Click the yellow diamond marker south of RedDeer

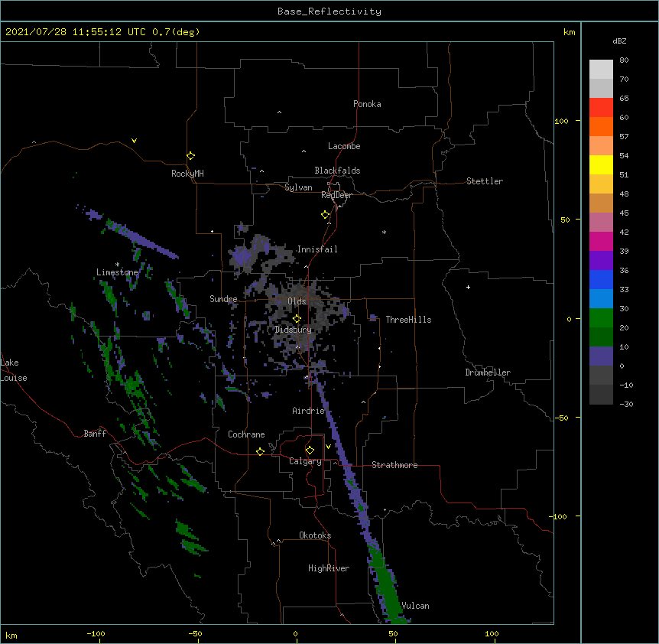click(325, 215)
